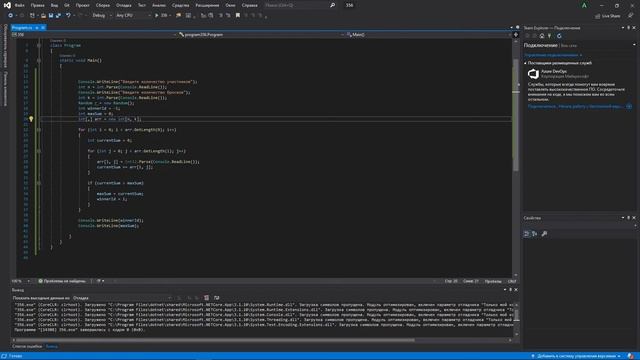This screenshot has width=640, height=360.
Task: Click the Live Share button
Action: [x=607, y=16]
